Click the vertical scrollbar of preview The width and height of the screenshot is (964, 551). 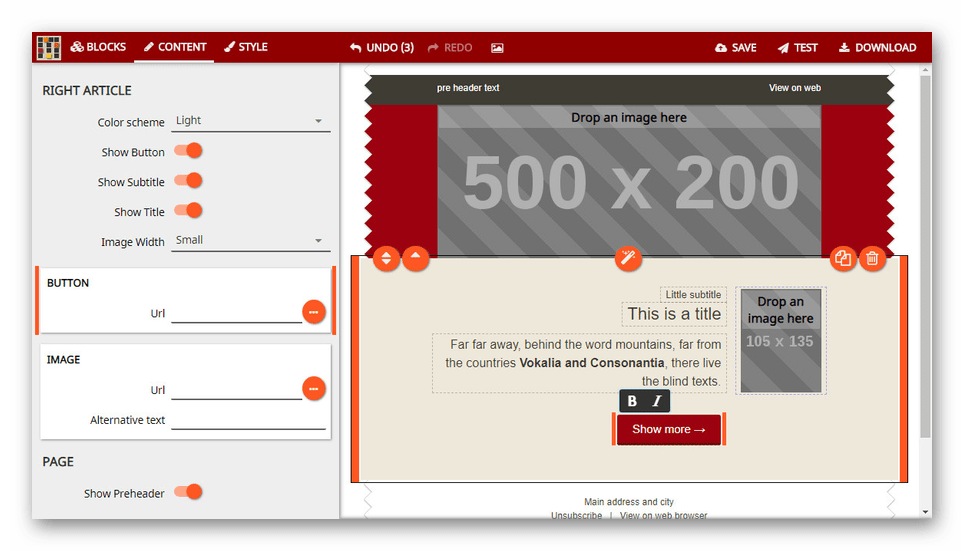coord(925,256)
